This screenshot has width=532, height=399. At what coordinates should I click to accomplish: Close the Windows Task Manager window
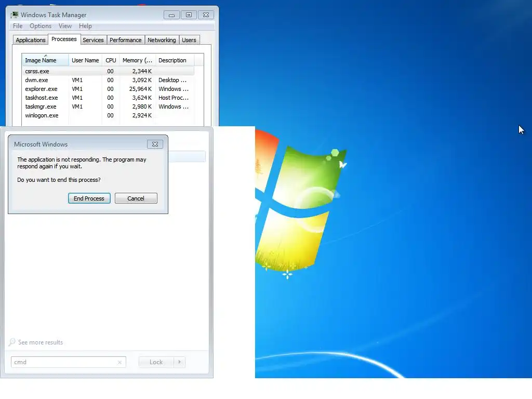point(206,15)
